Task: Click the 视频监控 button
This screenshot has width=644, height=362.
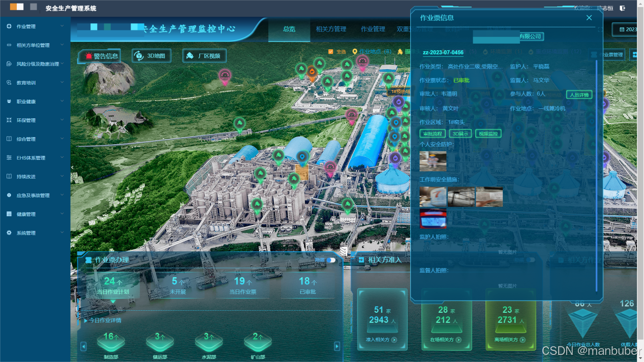Action: tap(488, 134)
